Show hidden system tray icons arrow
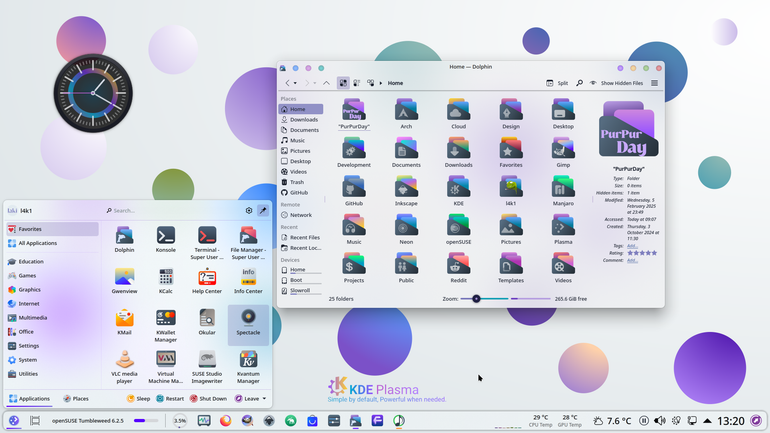The height and width of the screenshot is (433, 770). pyautogui.click(x=707, y=421)
